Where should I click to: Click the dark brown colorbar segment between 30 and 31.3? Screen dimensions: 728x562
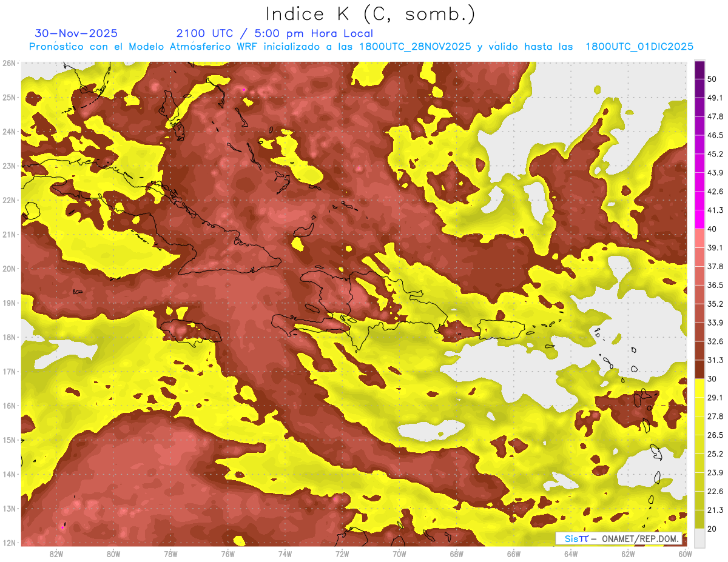click(x=699, y=369)
